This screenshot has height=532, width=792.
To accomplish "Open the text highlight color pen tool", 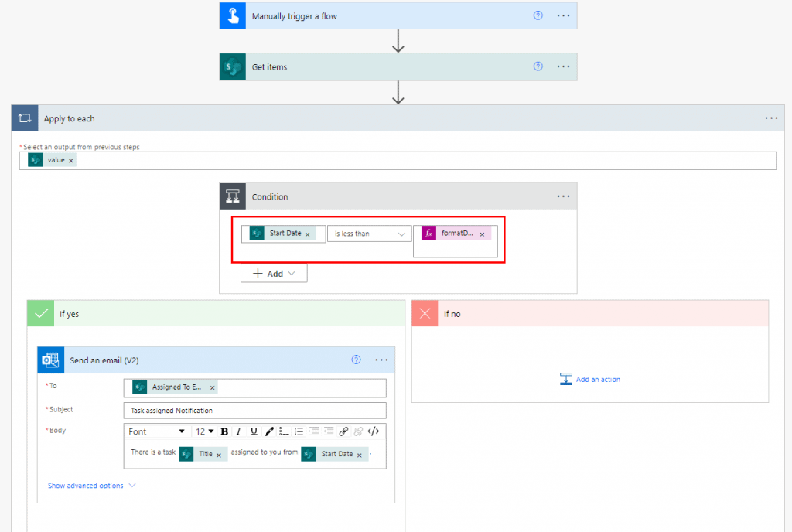I will pyautogui.click(x=269, y=431).
